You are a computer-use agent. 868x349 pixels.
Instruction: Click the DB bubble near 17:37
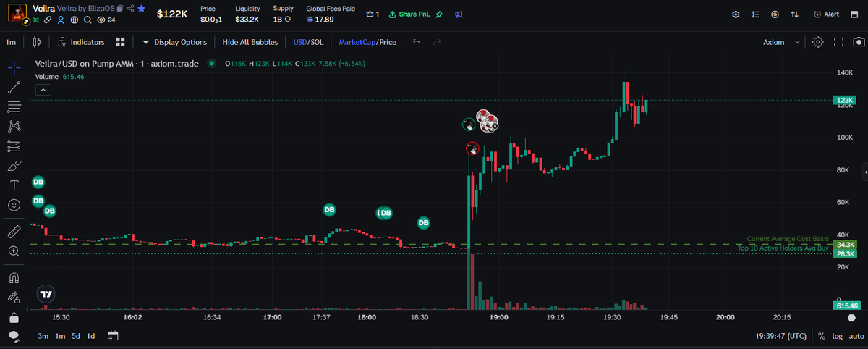tap(329, 210)
